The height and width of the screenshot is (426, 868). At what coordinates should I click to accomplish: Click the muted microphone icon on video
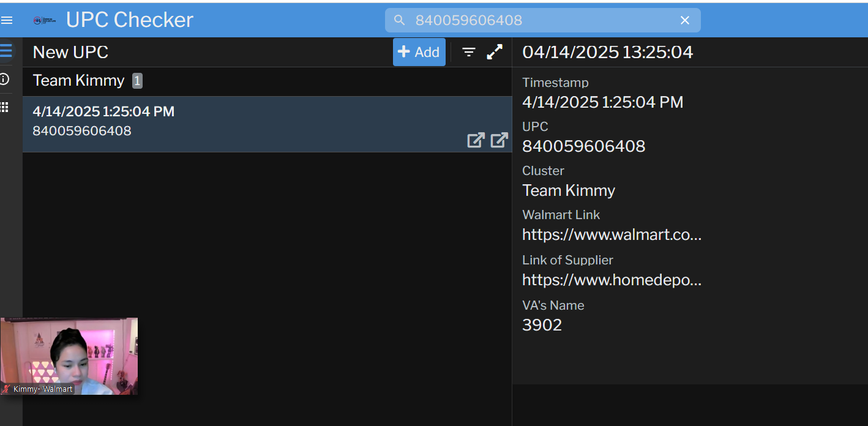(6, 389)
